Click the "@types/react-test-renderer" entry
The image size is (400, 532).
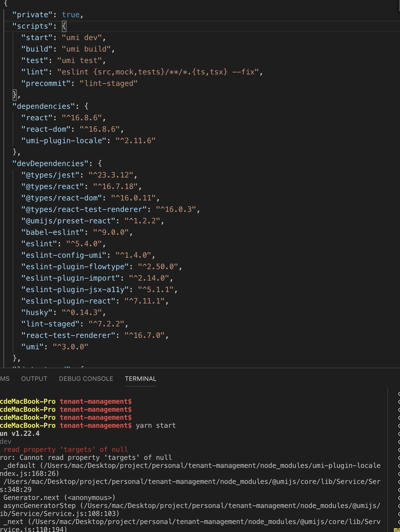click(x=84, y=209)
